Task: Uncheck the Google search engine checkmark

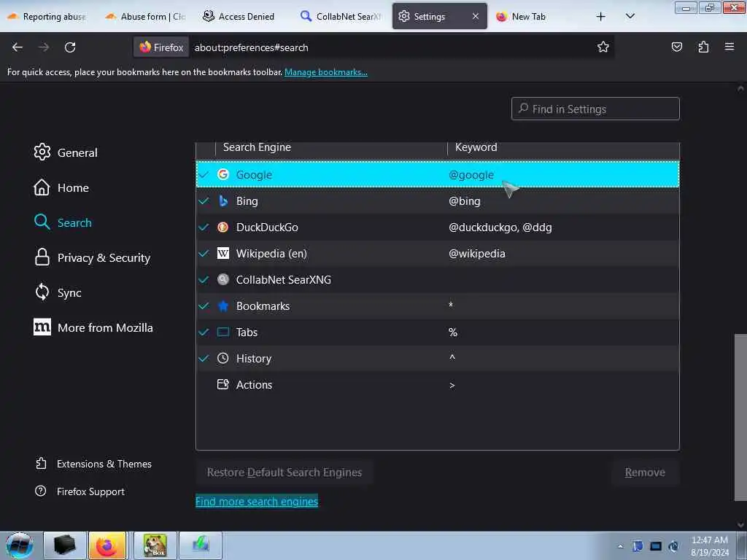Action: [x=204, y=175]
